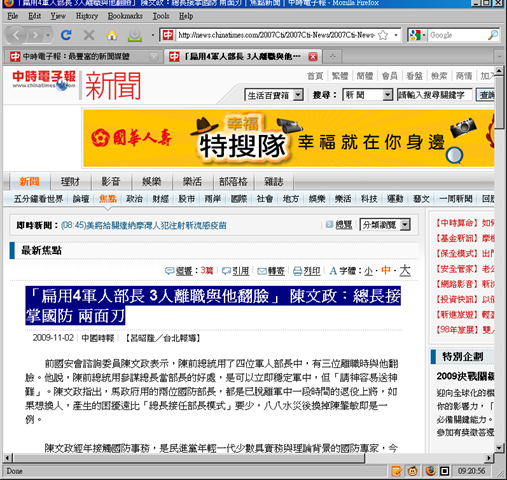
Task: Switch to the 理財 site tab
Action: tap(70, 182)
